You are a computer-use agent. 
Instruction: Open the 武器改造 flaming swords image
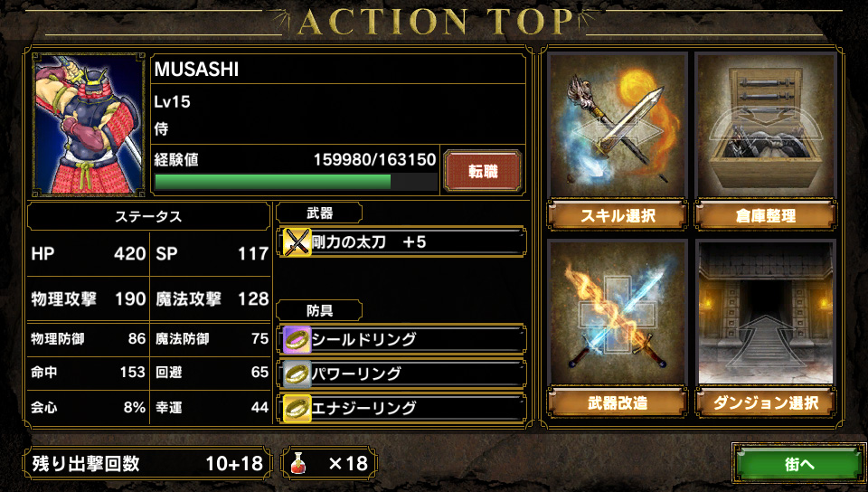click(x=618, y=313)
